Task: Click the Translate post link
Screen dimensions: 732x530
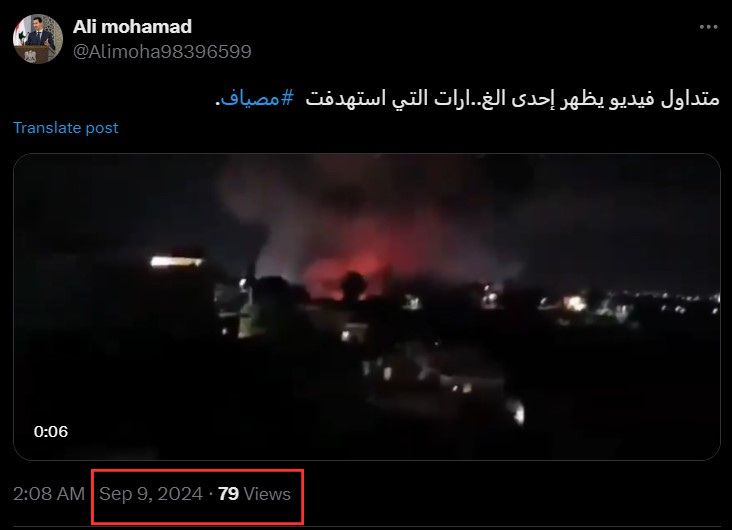Action: [66, 127]
